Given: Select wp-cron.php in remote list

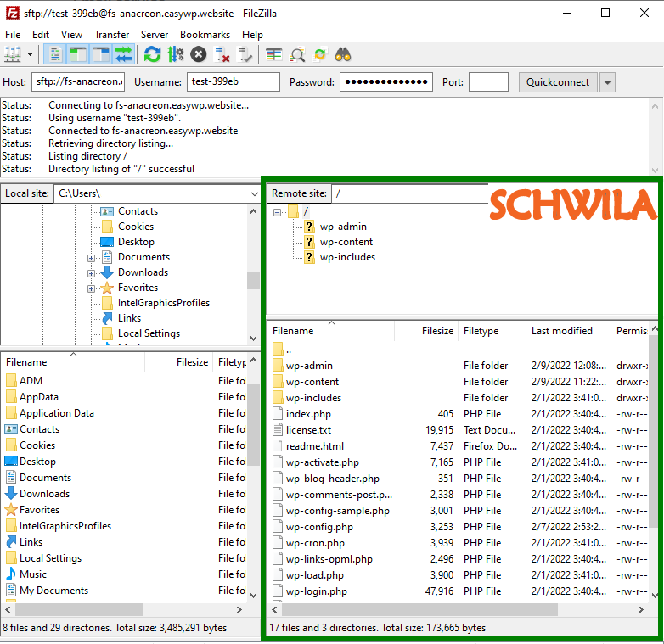Looking at the screenshot, I should [315, 543].
